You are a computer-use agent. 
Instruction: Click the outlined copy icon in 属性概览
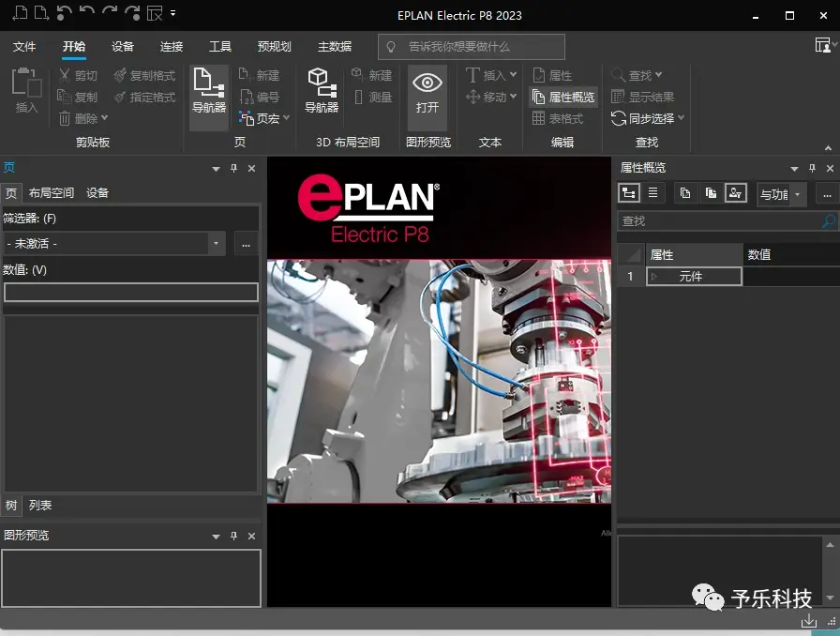pos(684,193)
